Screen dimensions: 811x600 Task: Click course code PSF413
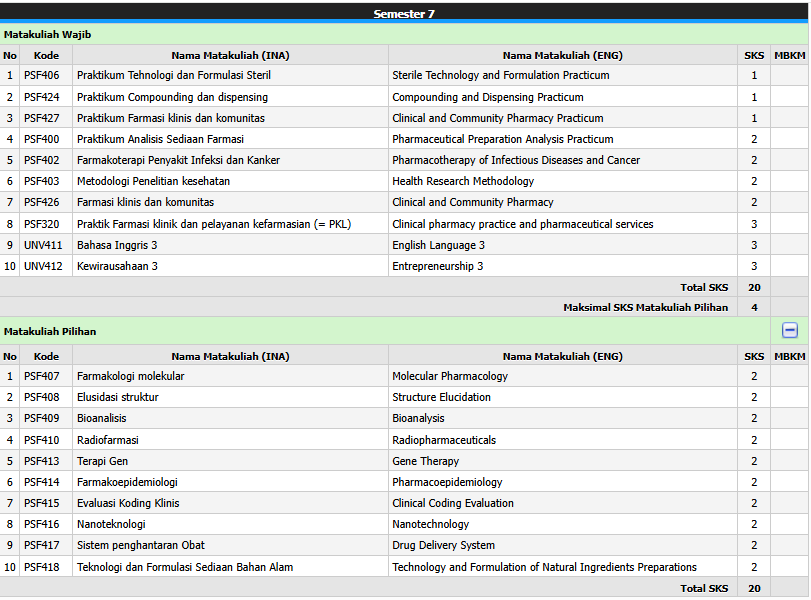[x=41, y=461]
